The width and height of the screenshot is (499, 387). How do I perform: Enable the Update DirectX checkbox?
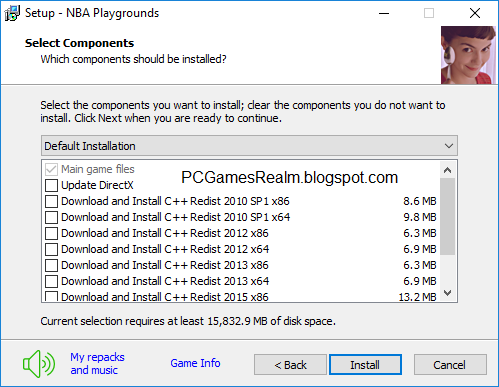click(x=51, y=185)
